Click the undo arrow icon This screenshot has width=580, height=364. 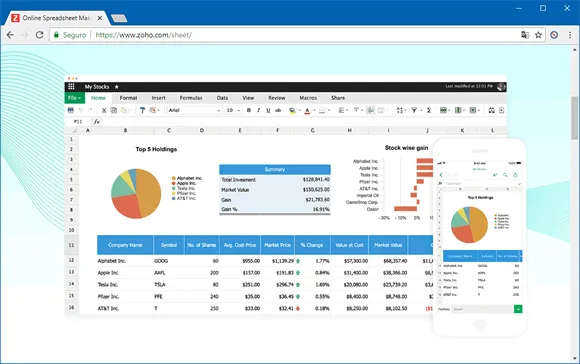[x=80, y=110]
